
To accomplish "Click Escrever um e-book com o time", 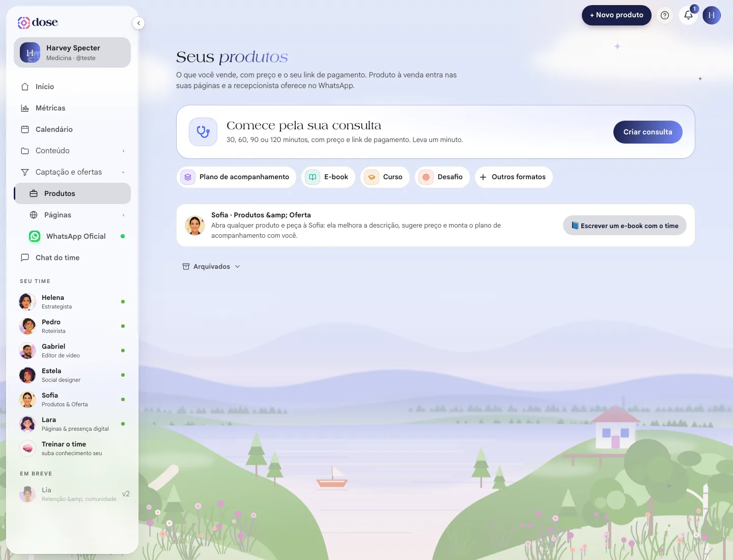I will pos(625,226).
